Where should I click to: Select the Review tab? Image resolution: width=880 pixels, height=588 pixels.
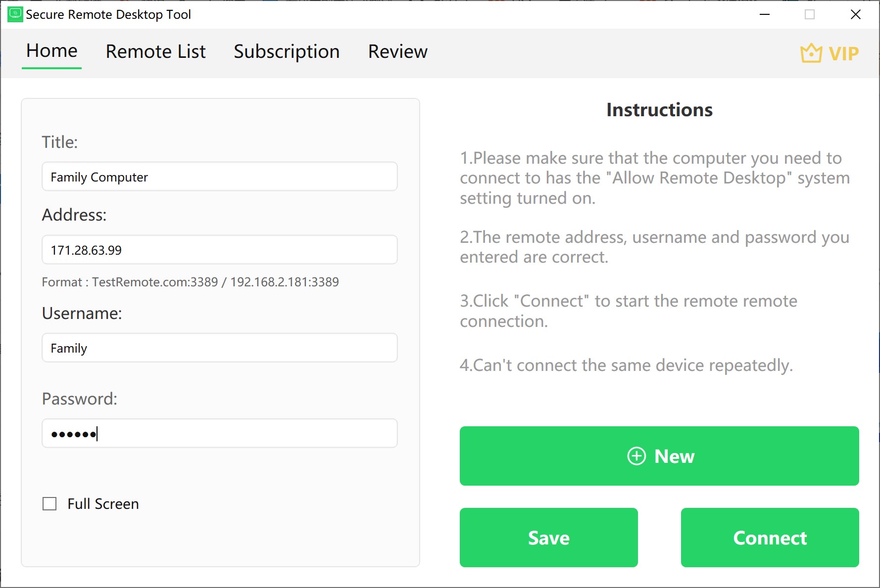(x=397, y=51)
